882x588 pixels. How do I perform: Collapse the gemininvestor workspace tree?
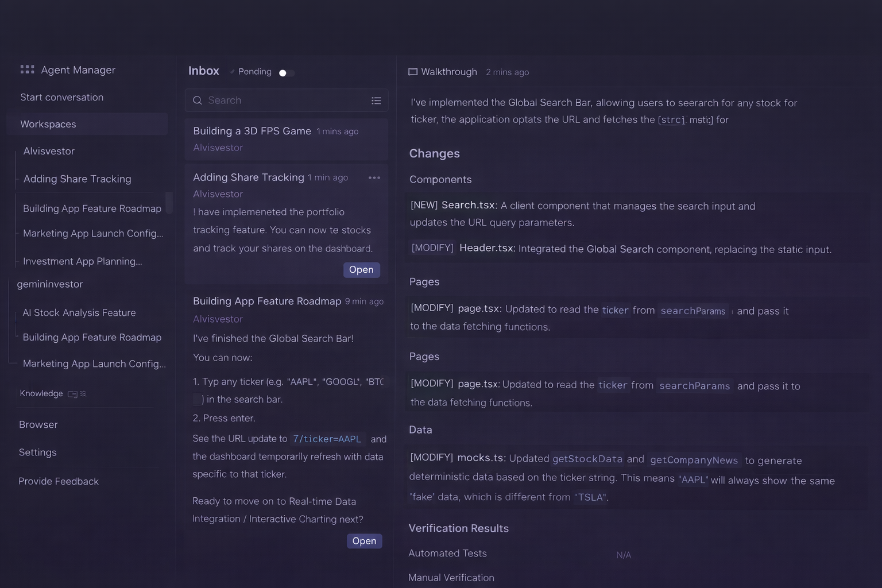click(50, 284)
